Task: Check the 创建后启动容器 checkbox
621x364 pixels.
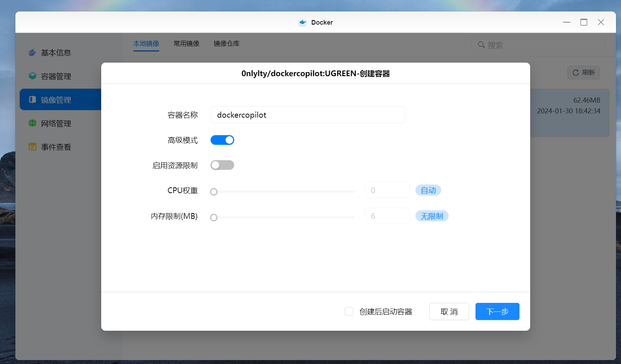Action: coord(349,311)
